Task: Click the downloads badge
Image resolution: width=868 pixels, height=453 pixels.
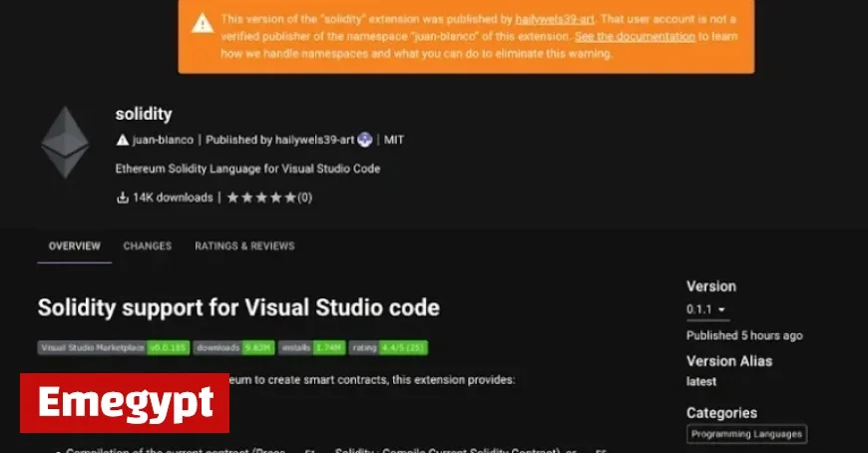Action: (x=233, y=348)
